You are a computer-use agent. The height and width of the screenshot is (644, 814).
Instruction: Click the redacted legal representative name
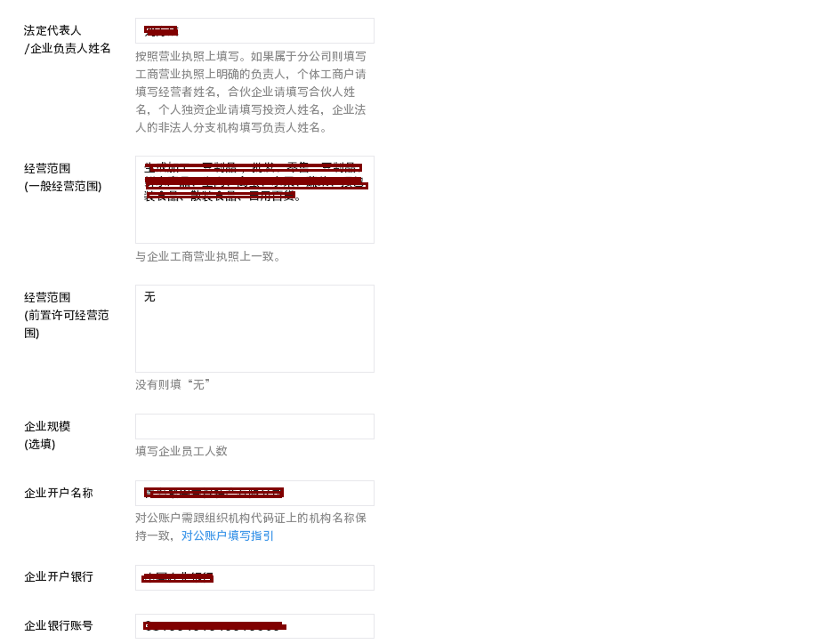(x=160, y=30)
